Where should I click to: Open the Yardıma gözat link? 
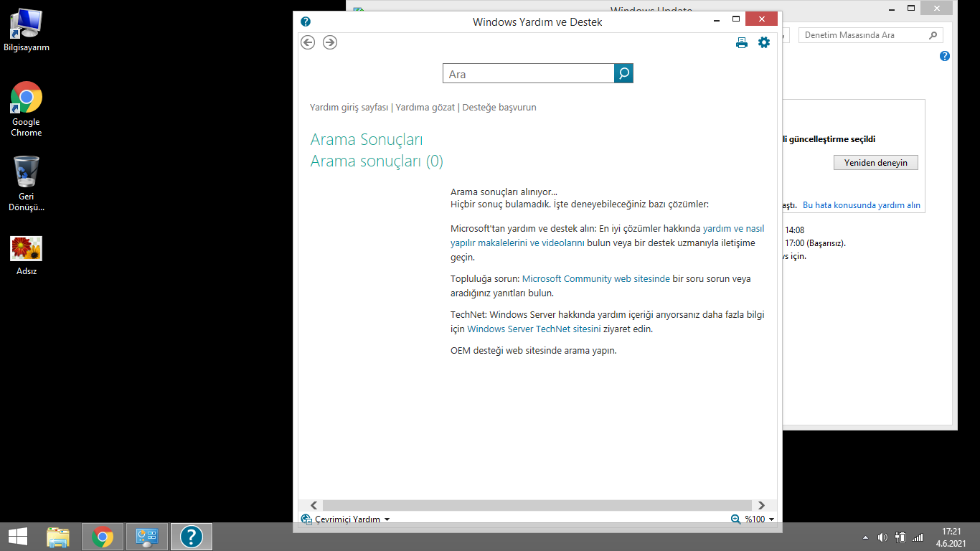tap(425, 108)
